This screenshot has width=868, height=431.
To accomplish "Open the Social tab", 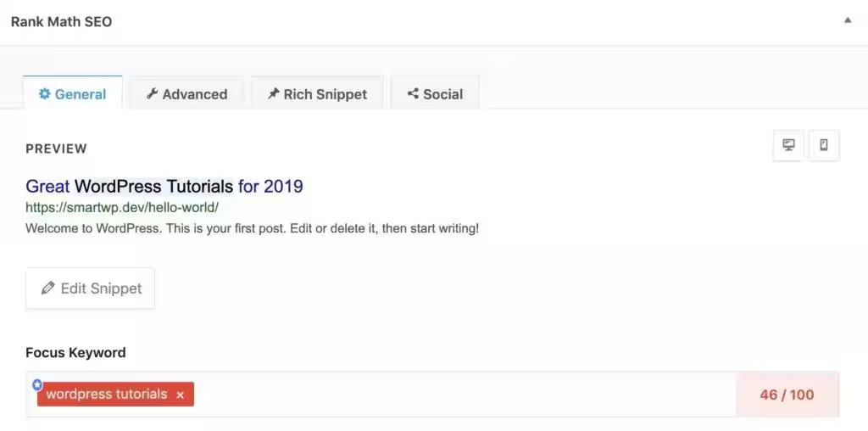I will pyautogui.click(x=435, y=93).
